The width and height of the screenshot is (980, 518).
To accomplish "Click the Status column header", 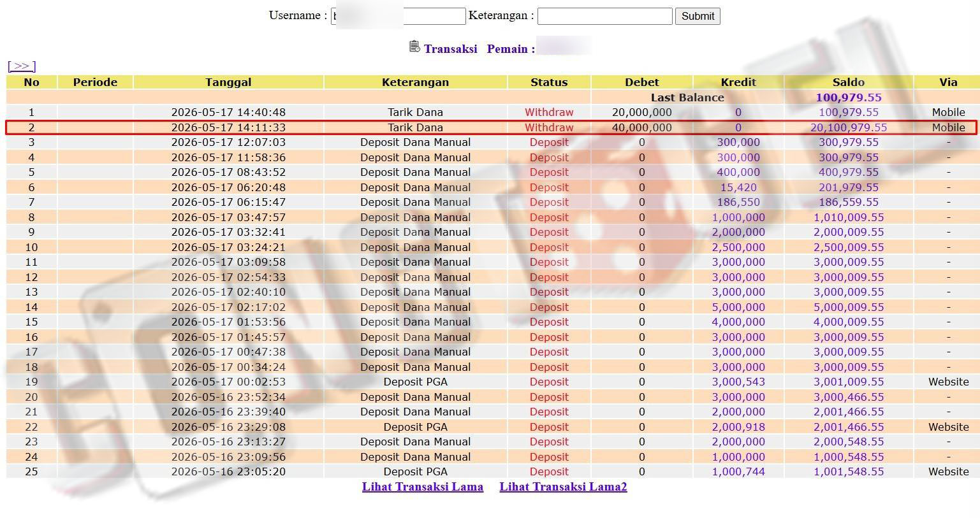I will click(x=549, y=82).
